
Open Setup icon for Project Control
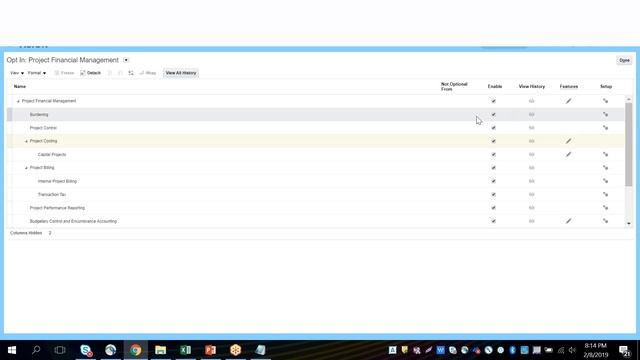605,128
